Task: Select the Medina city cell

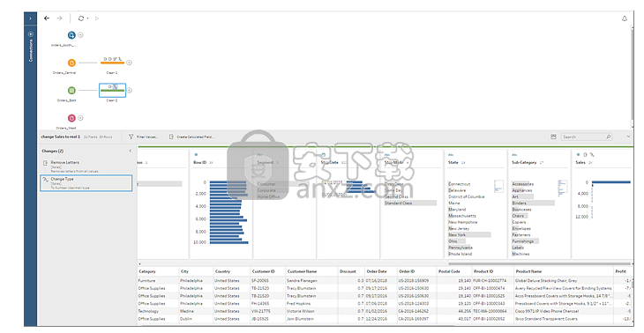Action: point(186,311)
